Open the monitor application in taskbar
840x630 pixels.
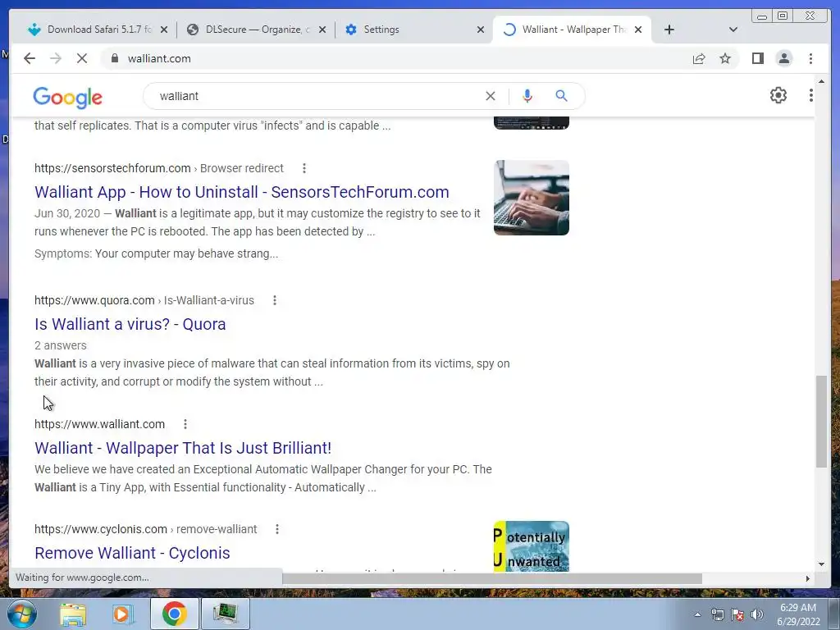click(x=225, y=614)
